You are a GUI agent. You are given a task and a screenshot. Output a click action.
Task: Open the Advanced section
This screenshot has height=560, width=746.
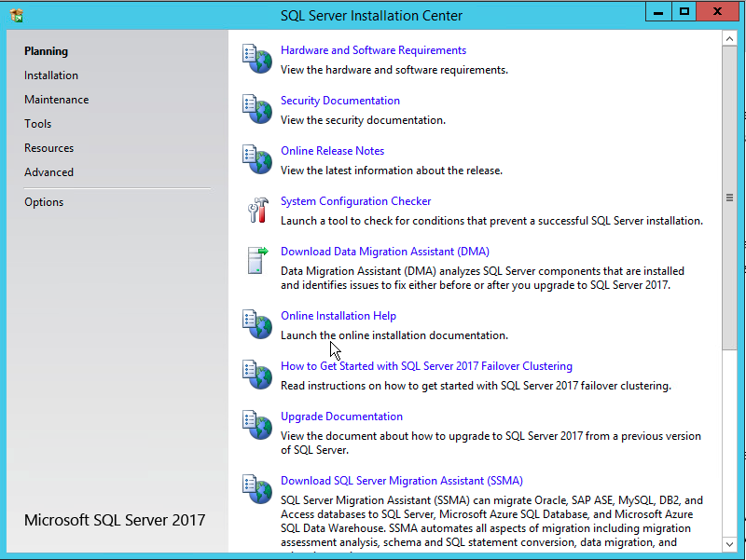tap(48, 172)
